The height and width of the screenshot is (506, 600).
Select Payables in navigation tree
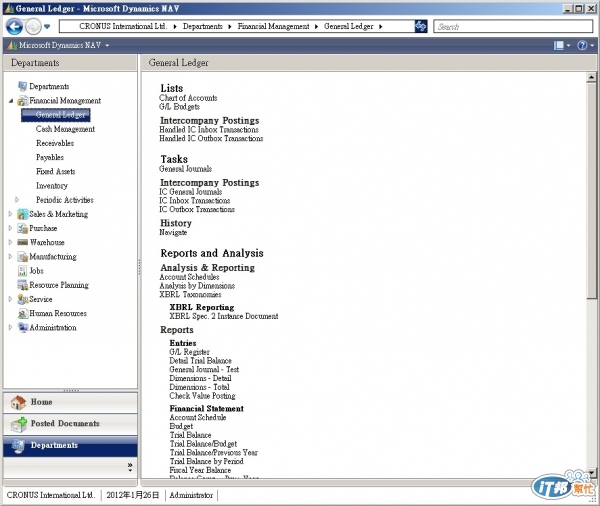(x=50, y=157)
